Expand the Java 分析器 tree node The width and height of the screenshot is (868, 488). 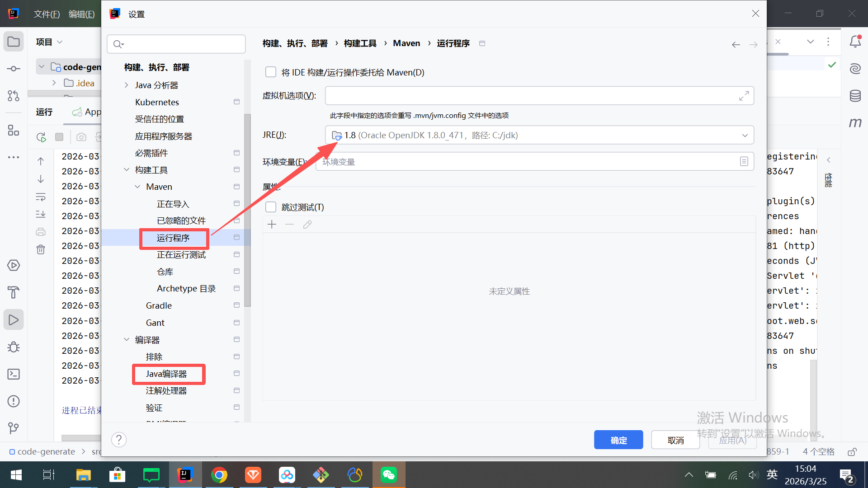pyautogui.click(x=127, y=85)
